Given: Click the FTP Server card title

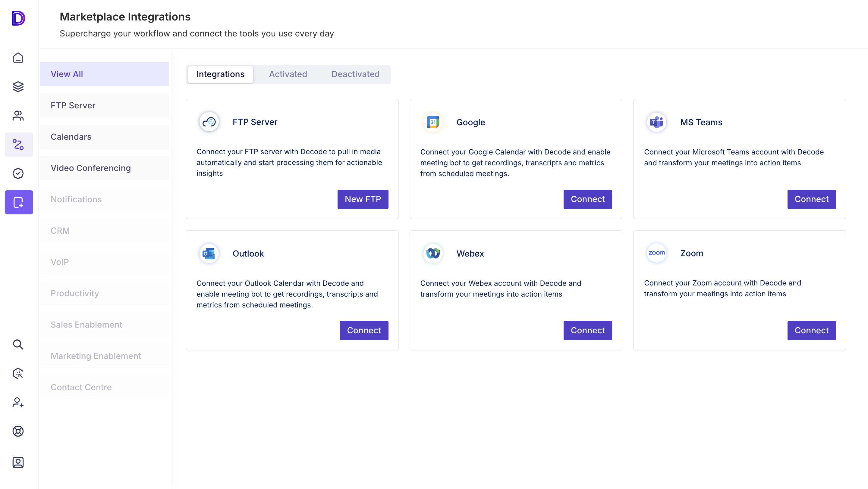Looking at the screenshot, I should click(255, 122).
